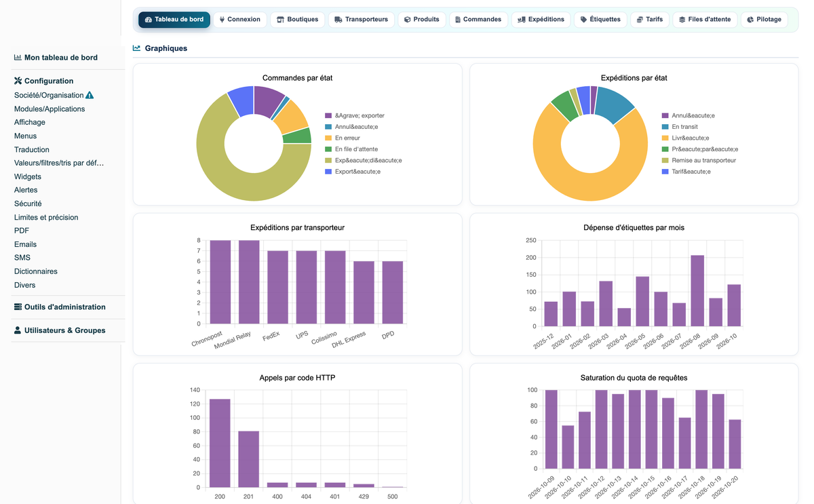Click the dashboard gauge icon in Tableau de bord
814x504 pixels.
pyautogui.click(x=149, y=20)
